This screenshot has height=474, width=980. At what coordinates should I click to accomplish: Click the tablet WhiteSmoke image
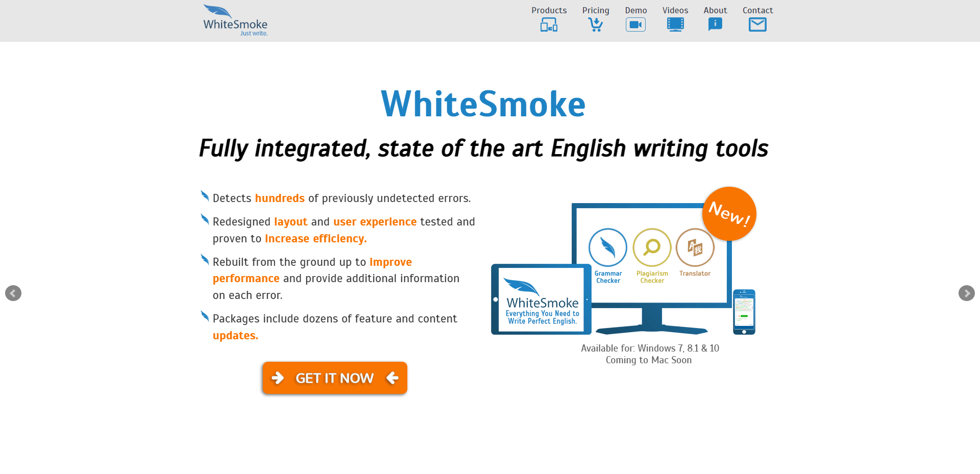click(541, 300)
